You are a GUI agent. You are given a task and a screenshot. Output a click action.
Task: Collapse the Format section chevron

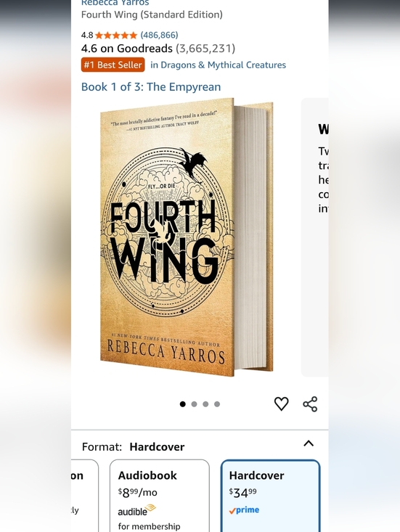(309, 443)
